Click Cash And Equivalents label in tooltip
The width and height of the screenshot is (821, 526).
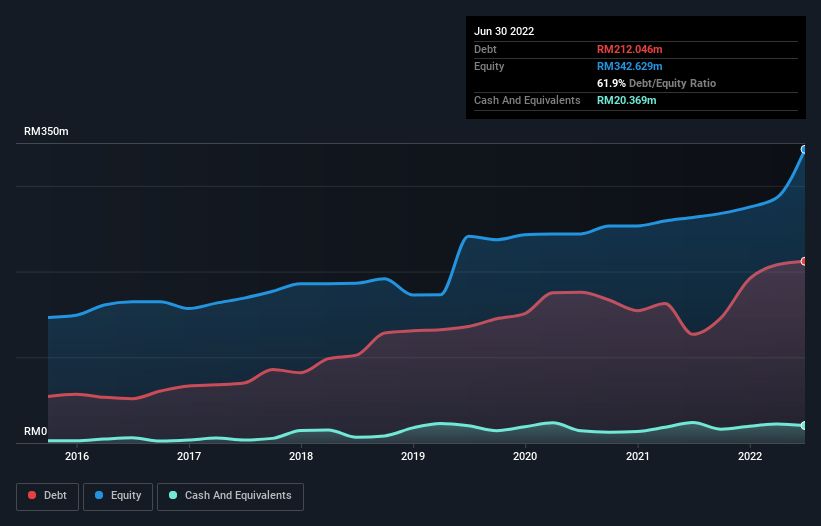[527, 100]
